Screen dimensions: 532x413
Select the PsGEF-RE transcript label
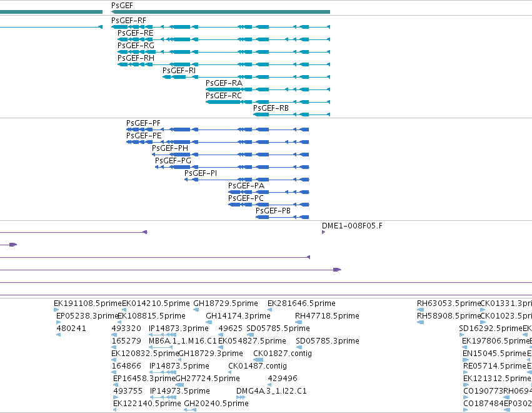coord(136,33)
